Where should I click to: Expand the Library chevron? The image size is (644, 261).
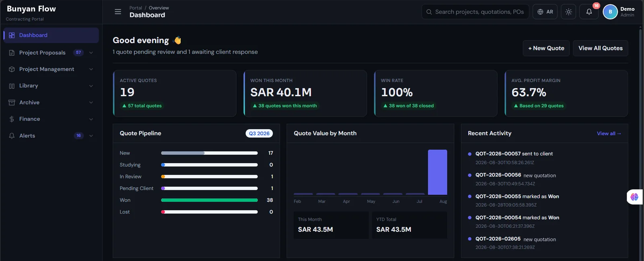[x=91, y=86]
